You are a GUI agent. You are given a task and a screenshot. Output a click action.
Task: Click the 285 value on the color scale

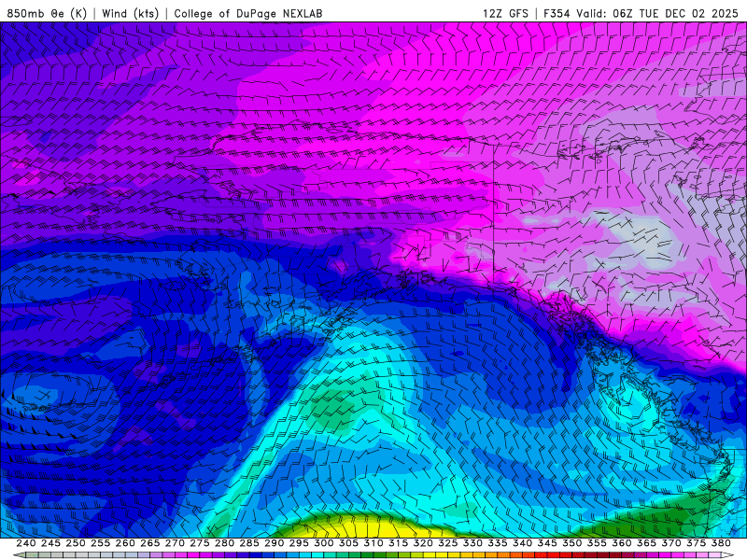(x=249, y=543)
